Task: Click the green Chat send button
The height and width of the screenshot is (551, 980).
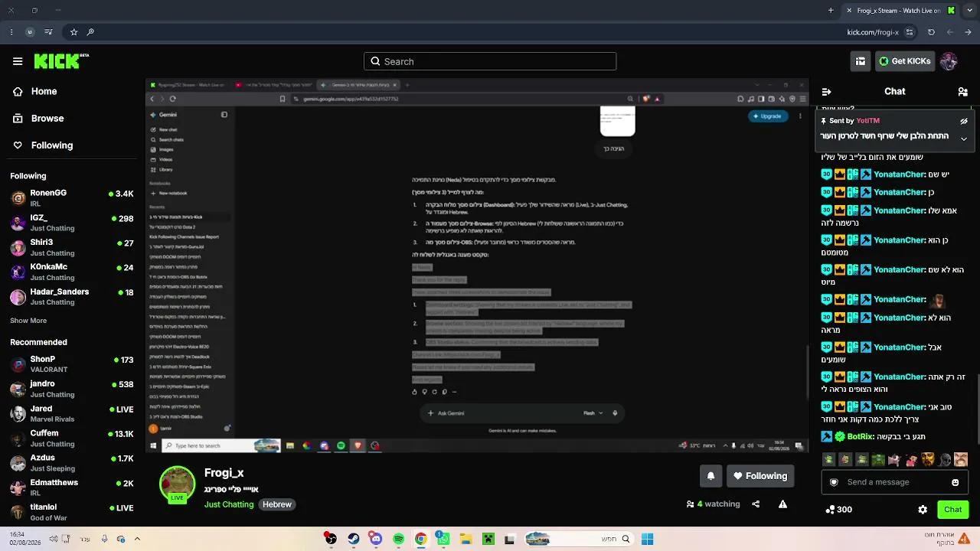Action: 952,510
